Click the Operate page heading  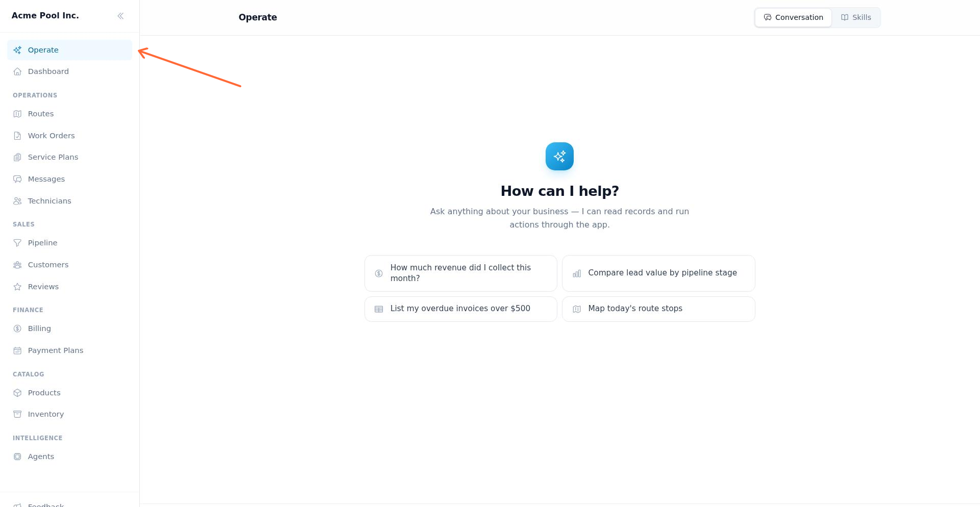tap(258, 17)
